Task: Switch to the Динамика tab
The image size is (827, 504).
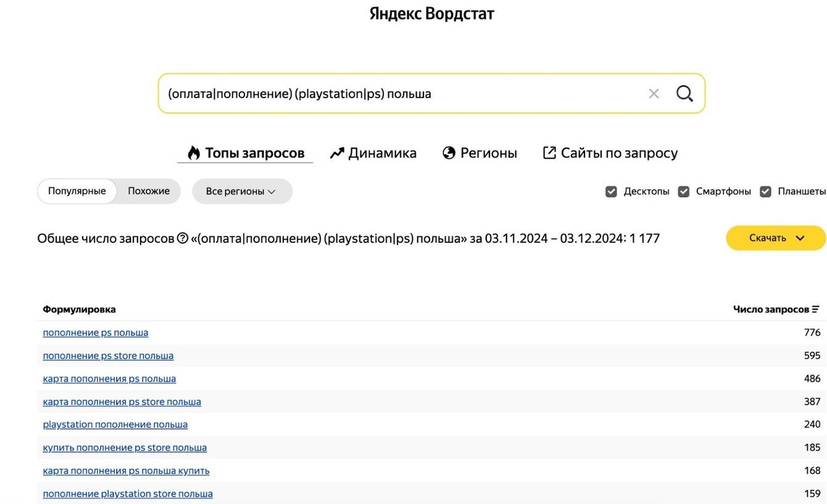Action: click(x=382, y=153)
